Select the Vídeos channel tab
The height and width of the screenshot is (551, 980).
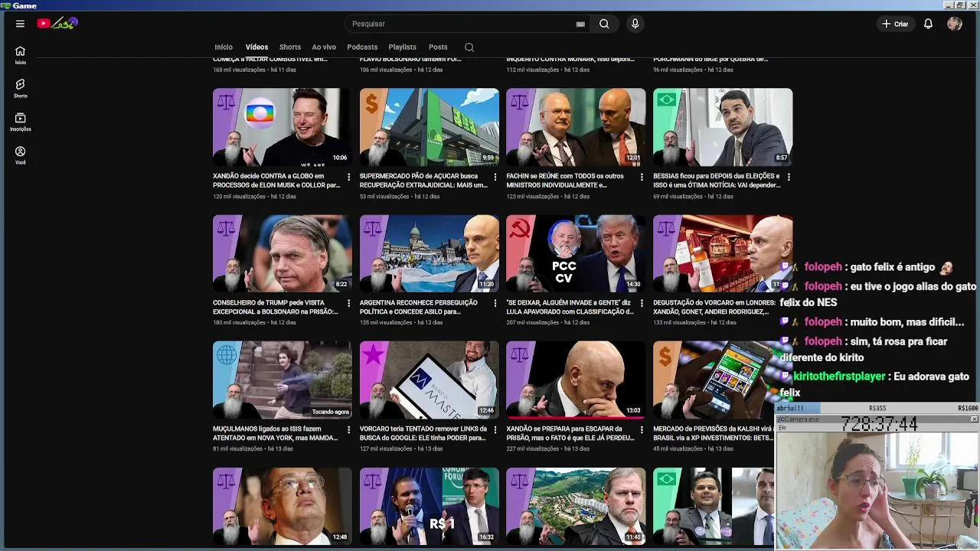(x=256, y=47)
